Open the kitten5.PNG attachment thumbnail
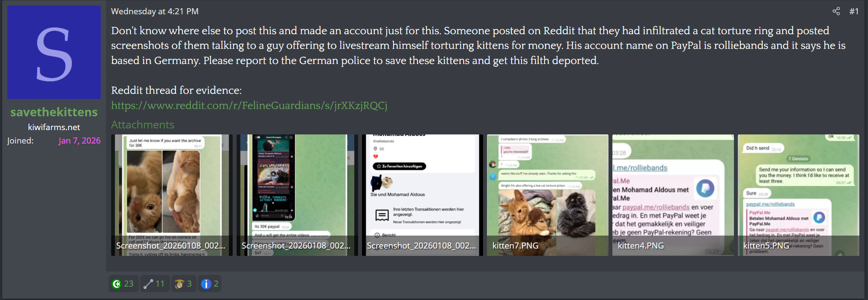 (x=798, y=195)
